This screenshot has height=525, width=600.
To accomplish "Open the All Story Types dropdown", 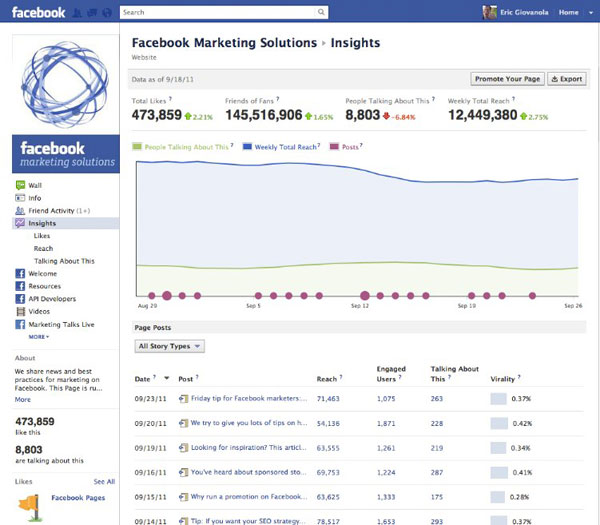I will (170, 346).
